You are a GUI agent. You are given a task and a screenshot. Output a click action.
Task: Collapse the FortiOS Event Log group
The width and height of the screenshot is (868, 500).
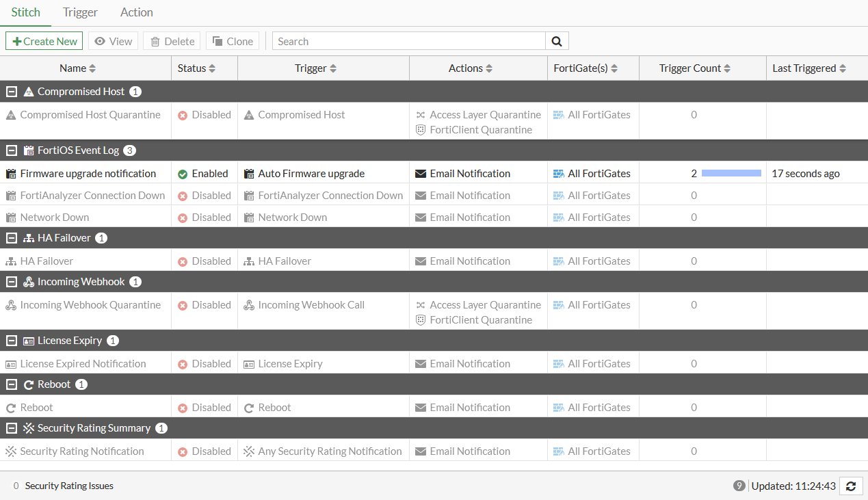point(12,150)
